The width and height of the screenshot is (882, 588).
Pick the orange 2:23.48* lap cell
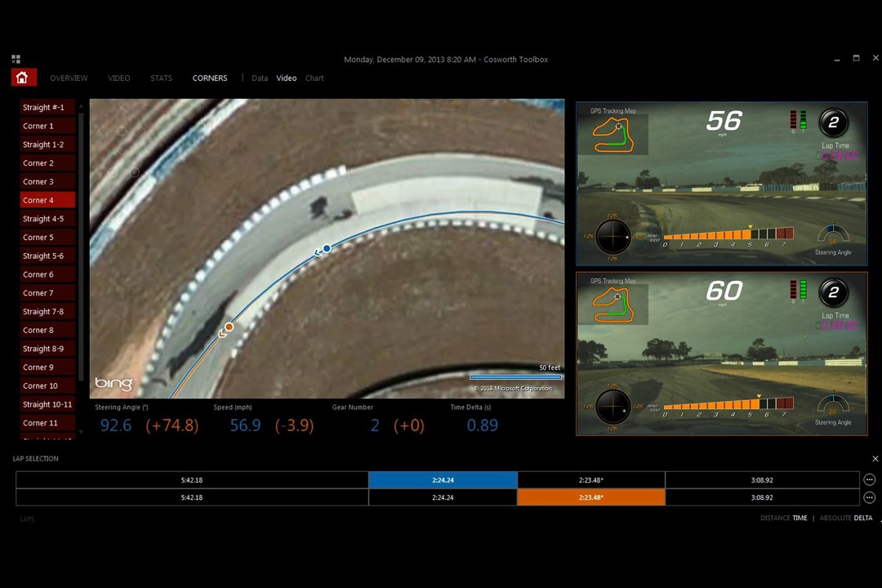(590, 497)
